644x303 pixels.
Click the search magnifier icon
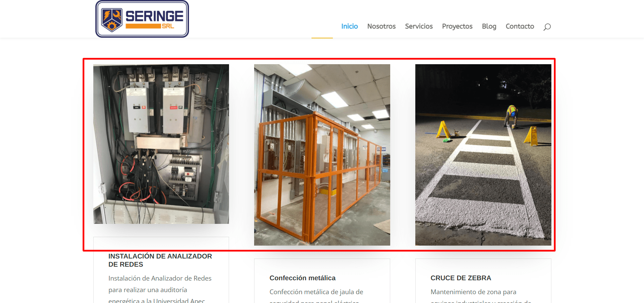click(547, 27)
